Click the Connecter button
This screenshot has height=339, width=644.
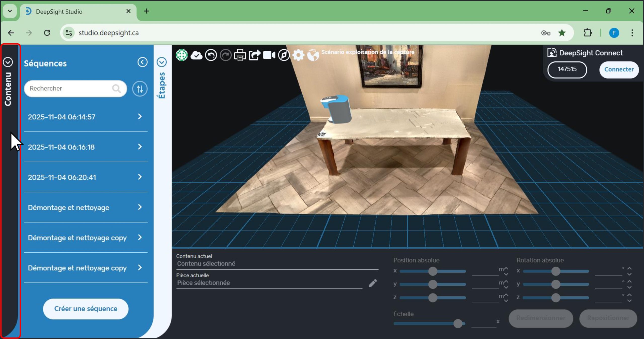pyautogui.click(x=619, y=69)
